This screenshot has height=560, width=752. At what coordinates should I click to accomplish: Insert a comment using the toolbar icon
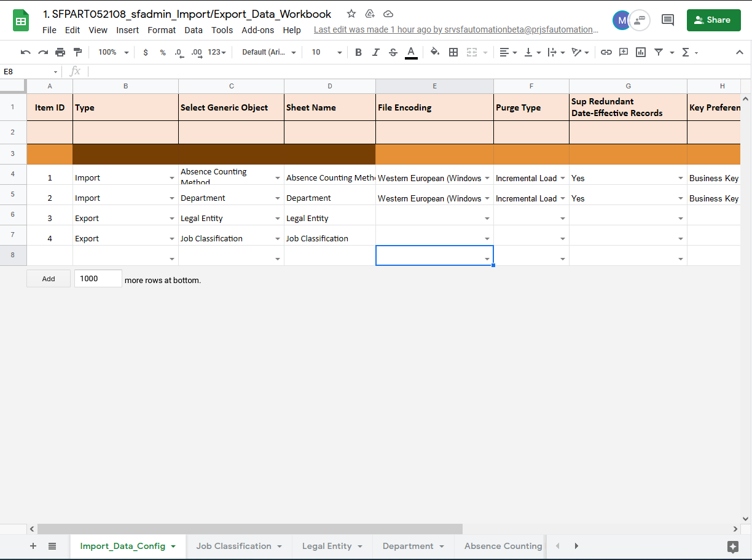pyautogui.click(x=623, y=52)
